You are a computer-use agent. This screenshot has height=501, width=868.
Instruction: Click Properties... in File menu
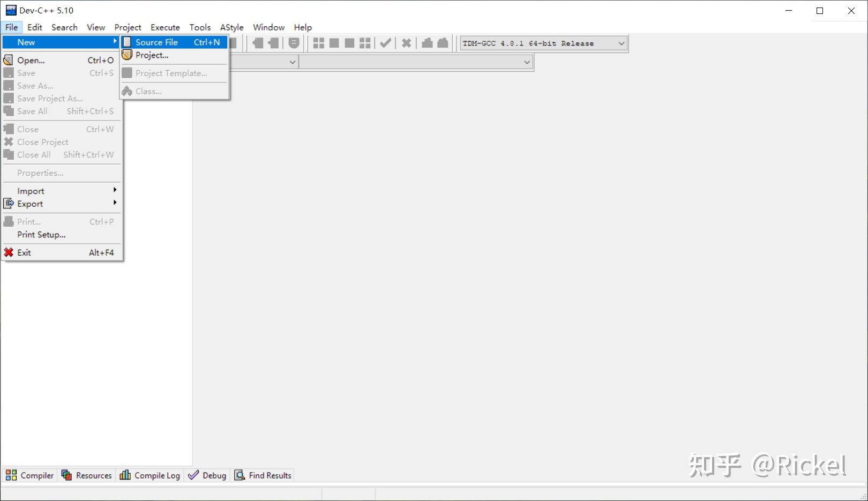(62, 173)
